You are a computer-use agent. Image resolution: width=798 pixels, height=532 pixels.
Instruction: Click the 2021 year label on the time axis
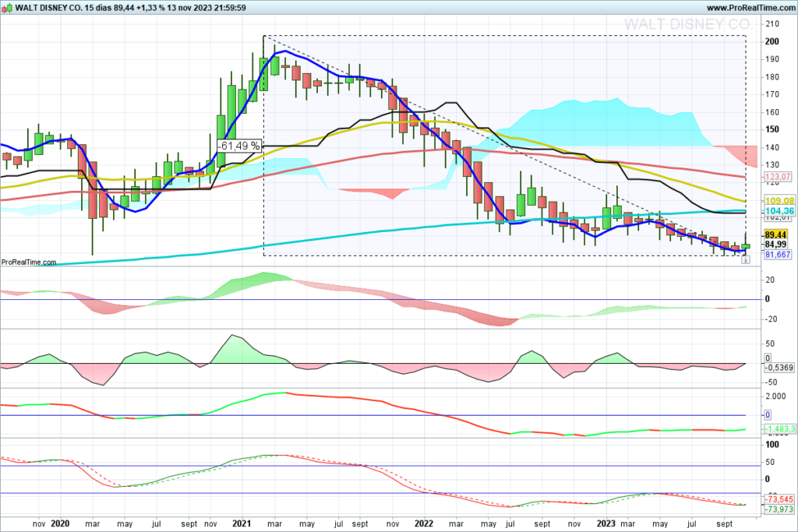coord(242,523)
